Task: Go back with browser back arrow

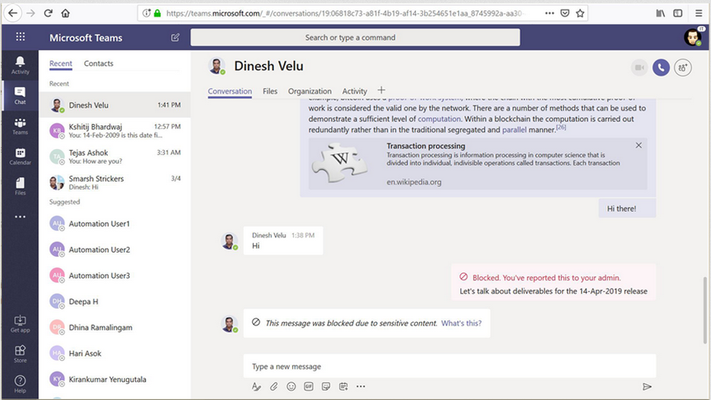Action: click(x=13, y=13)
